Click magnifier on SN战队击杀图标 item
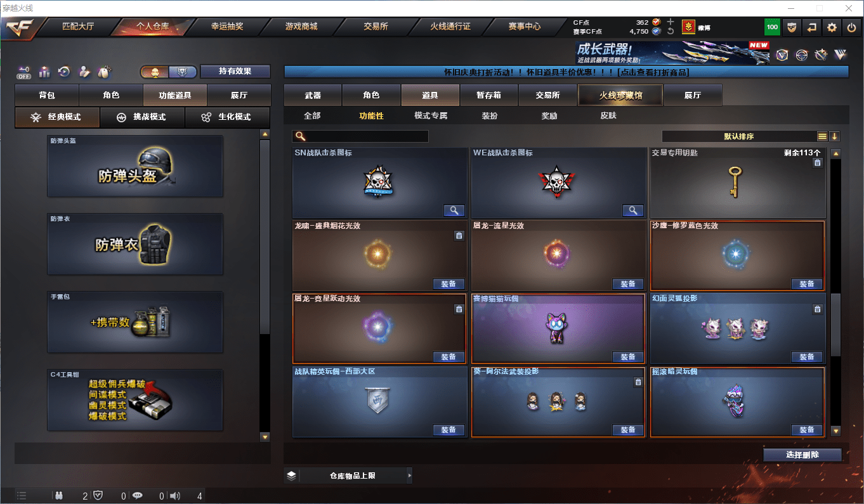Viewport: 864px width, 504px height. coord(454,210)
